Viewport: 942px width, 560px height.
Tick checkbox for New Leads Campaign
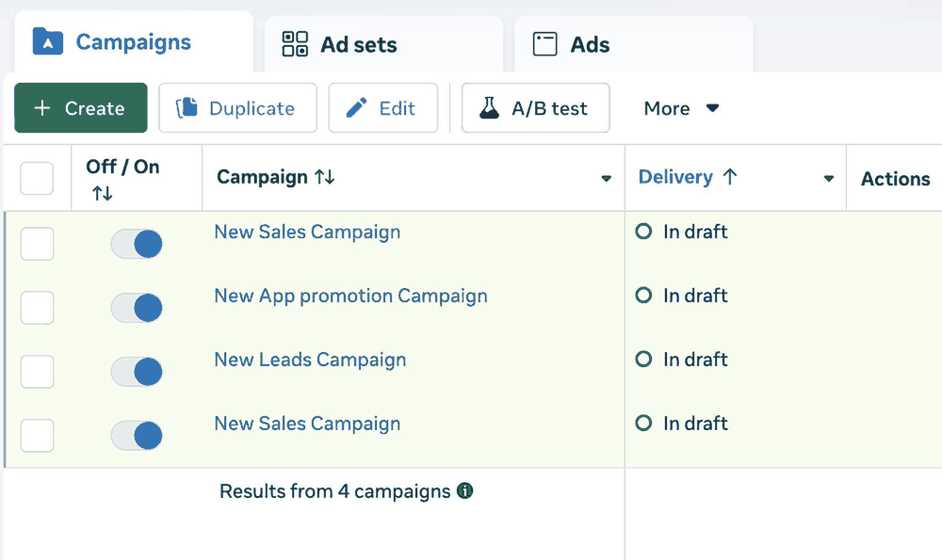point(38,372)
